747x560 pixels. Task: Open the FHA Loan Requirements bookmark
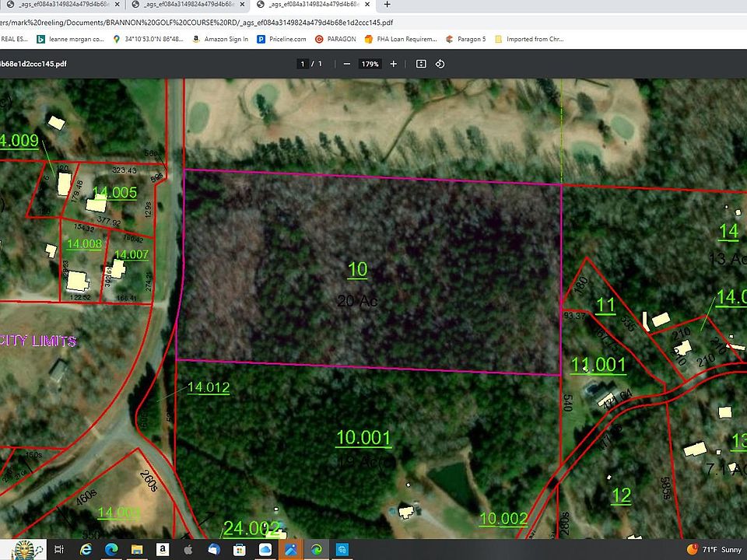pos(401,39)
